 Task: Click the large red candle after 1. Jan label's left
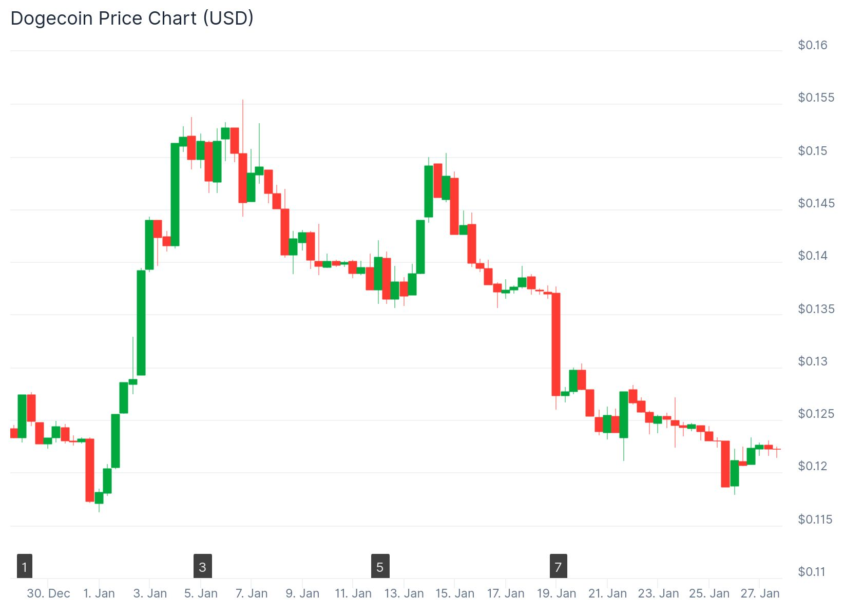click(90, 470)
